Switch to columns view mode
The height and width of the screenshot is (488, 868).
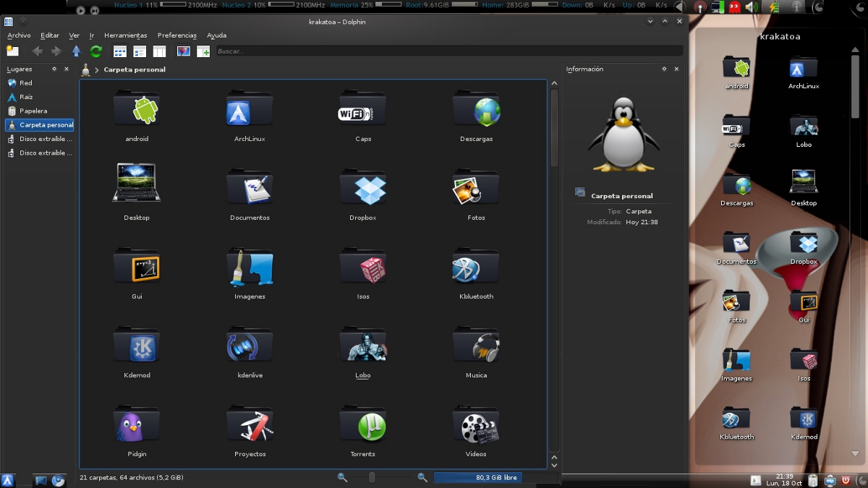[x=159, y=51]
